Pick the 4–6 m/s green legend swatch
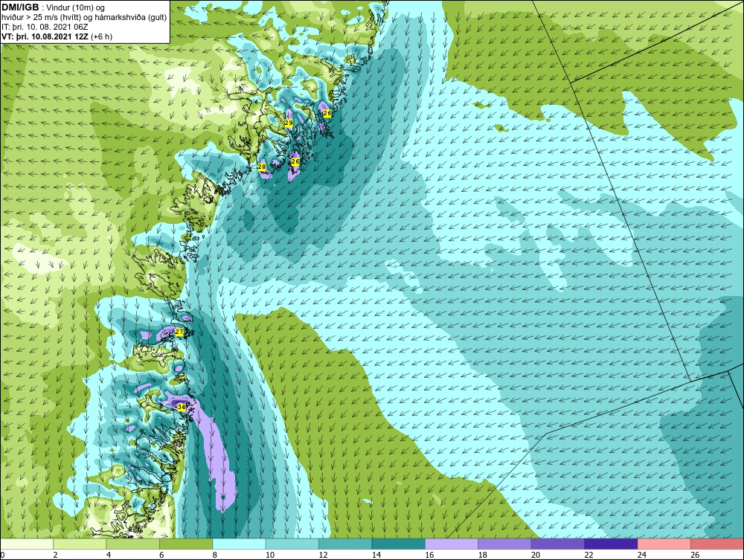This screenshot has width=744, height=560. (133, 544)
